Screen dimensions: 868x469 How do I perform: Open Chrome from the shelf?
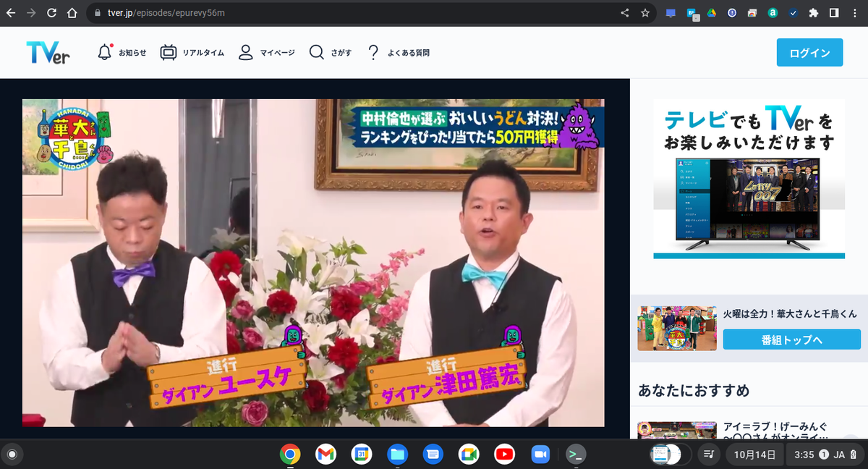click(x=290, y=455)
